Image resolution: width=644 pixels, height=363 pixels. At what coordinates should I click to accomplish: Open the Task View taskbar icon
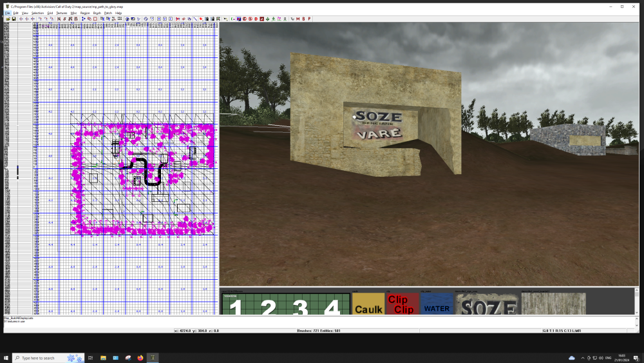(90, 358)
